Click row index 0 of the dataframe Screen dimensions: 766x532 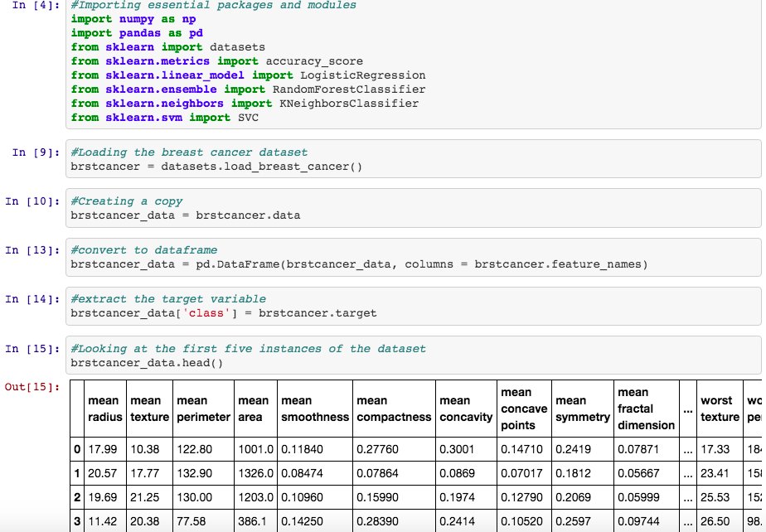[x=77, y=449]
